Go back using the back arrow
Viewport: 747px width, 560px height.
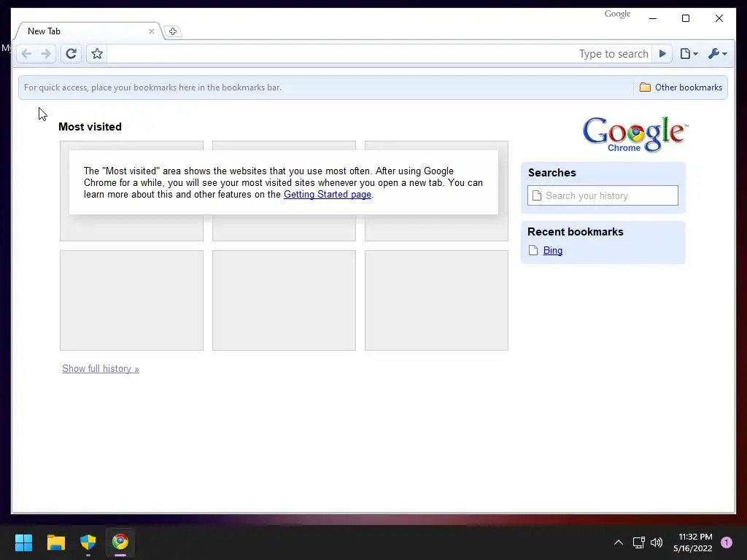(26, 54)
